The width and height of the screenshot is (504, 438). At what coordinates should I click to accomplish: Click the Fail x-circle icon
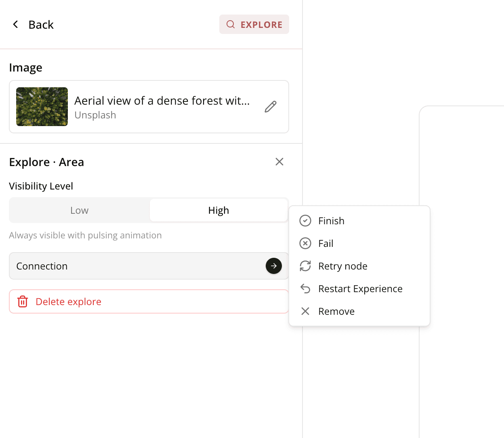tap(305, 243)
